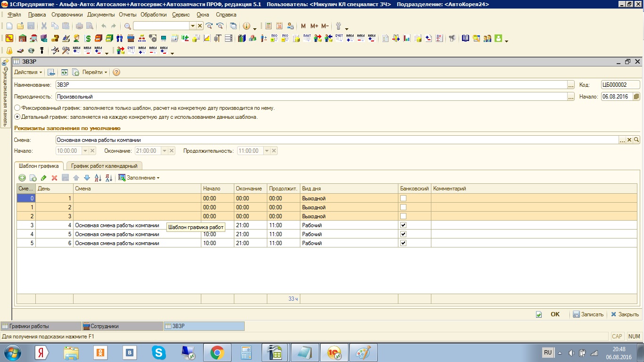Image resolution: width=644 pixels, height=362 pixels.
Task: Expand Продолжительность time dropdown arrow
Action: pyautogui.click(x=267, y=151)
